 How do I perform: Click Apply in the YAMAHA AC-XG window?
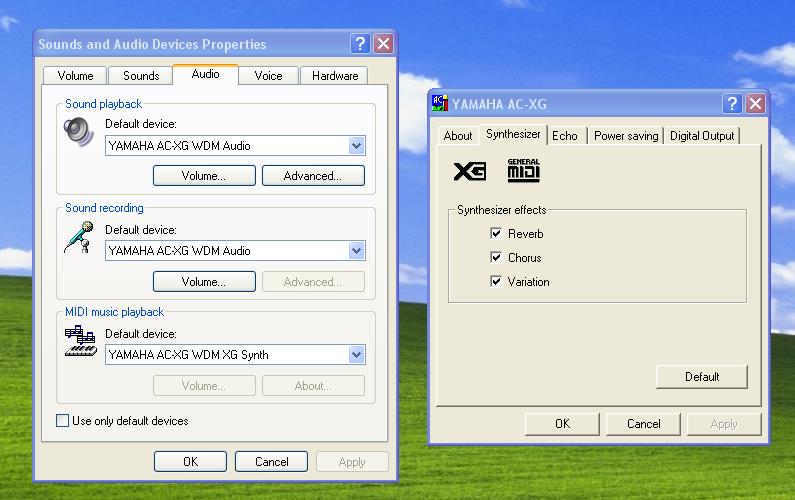tap(725, 424)
